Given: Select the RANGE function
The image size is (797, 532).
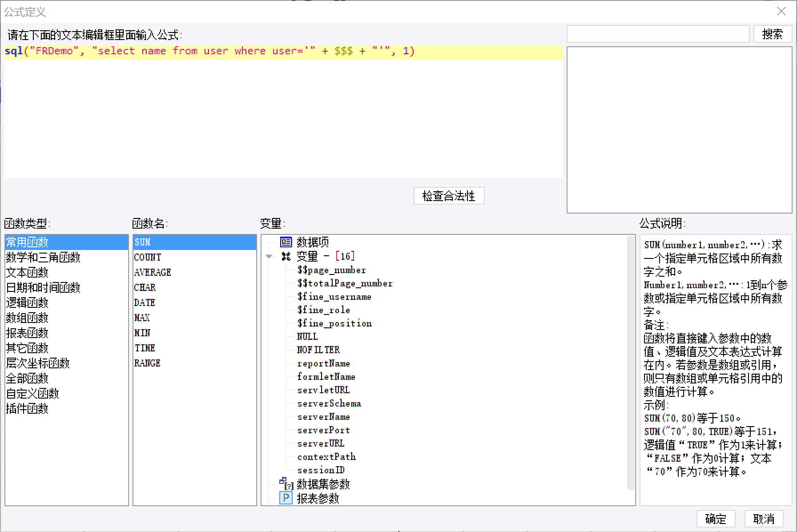Looking at the screenshot, I should [195, 363].
